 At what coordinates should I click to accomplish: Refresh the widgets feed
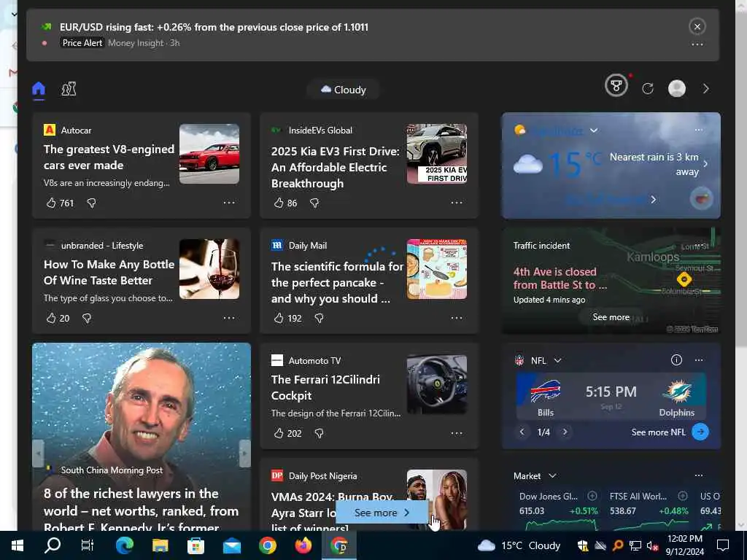(x=648, y=88)
